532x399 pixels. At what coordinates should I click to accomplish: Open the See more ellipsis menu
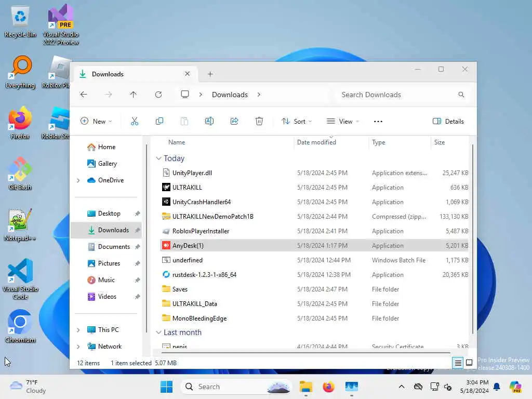click(x=378, y=122)
